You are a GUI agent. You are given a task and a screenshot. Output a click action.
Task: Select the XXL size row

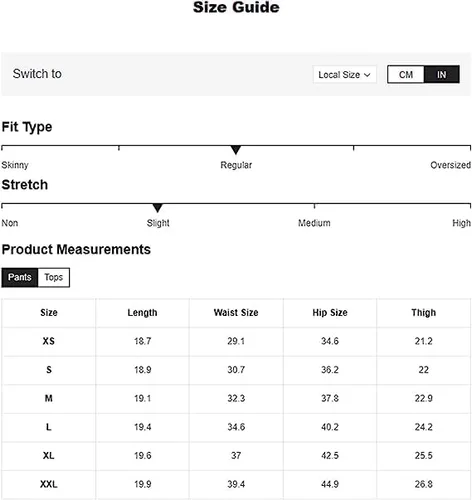[x=236, y=484]
